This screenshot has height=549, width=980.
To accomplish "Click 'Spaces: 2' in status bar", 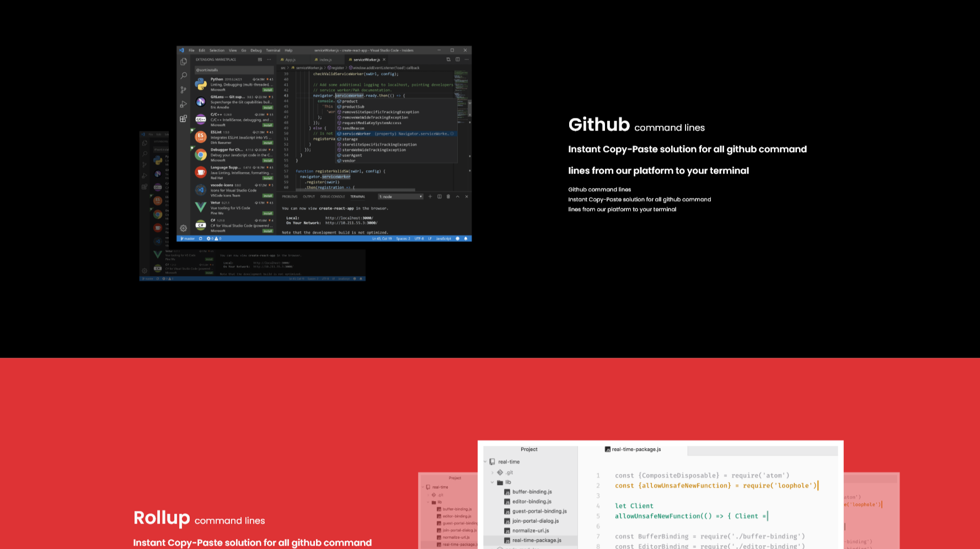I will coord(403,239).
